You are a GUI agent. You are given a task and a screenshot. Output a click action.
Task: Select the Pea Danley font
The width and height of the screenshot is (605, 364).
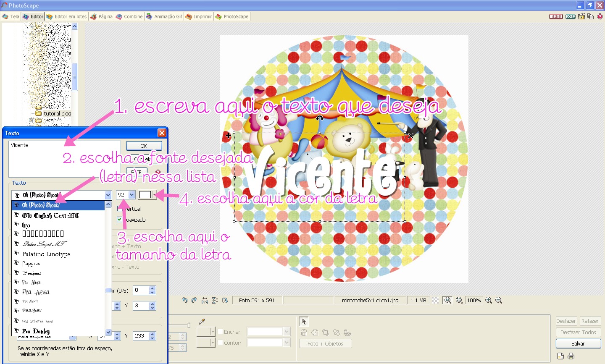coord(58,331)
